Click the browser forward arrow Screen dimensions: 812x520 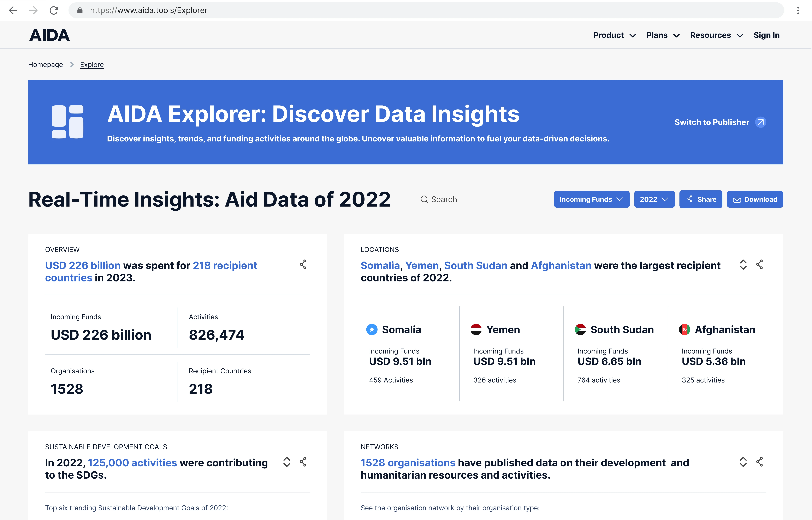coord(33,10)
